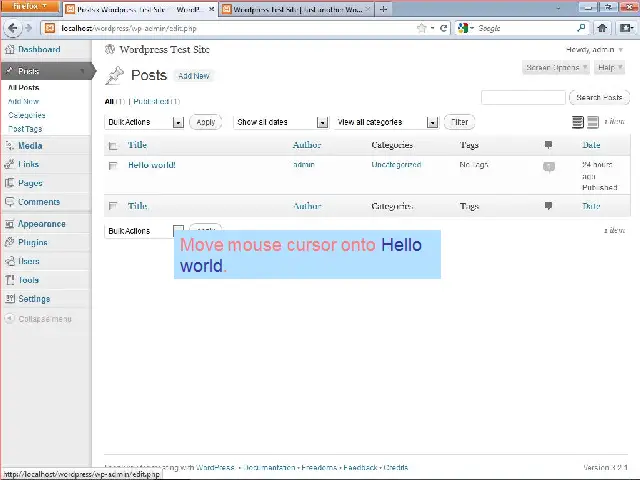Click the bookmarks toolbar icon beside home
640x480 pixels.
[x=626, y=28]
